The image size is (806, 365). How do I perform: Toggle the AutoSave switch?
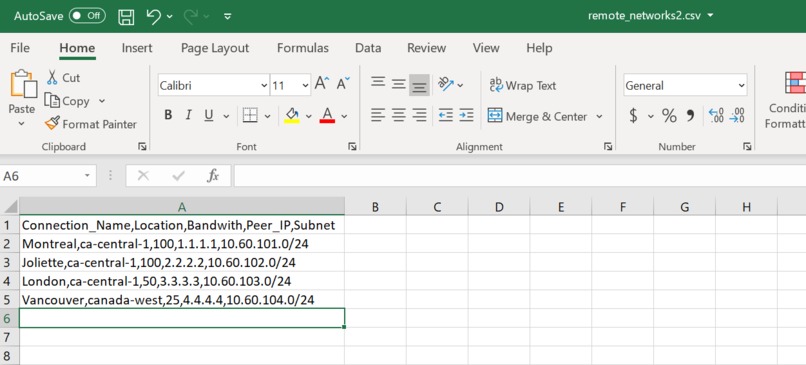point(87,15)
